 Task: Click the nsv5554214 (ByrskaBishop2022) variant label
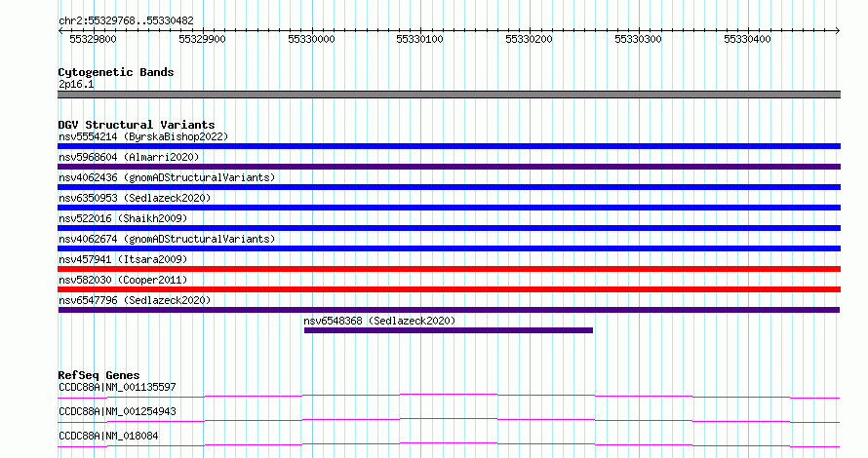(143, 136)
